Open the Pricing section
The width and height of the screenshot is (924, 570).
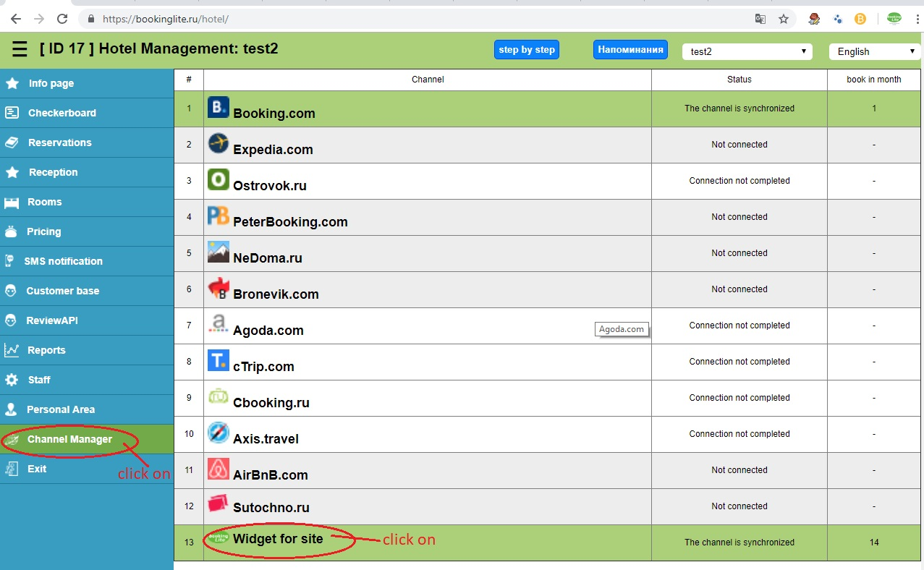click(87, 231)
